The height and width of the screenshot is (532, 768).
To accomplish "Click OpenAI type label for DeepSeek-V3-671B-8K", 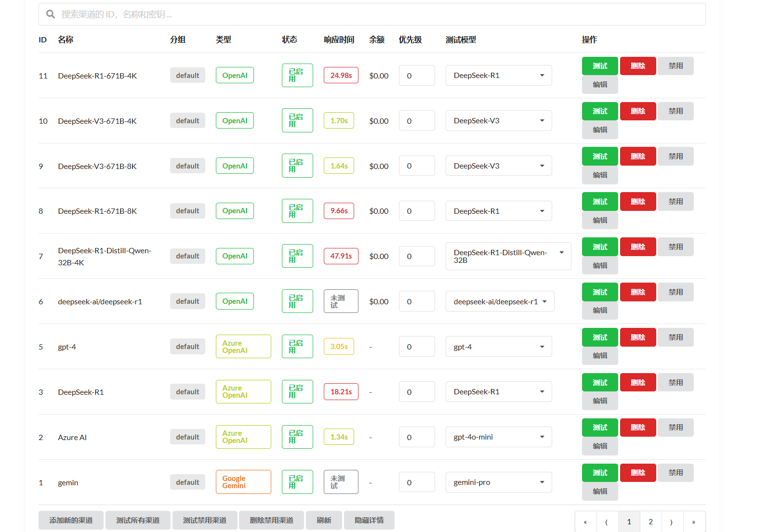I will pyautogui.click(x=235, y=166).
